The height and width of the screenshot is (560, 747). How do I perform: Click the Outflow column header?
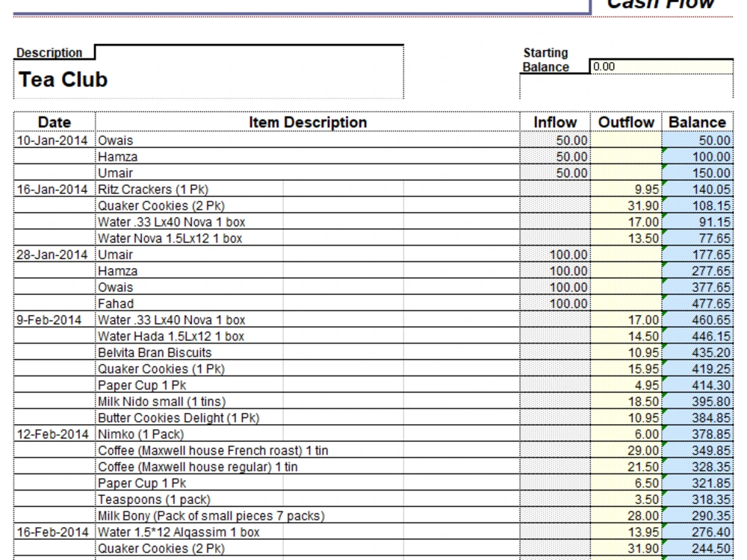626,122
